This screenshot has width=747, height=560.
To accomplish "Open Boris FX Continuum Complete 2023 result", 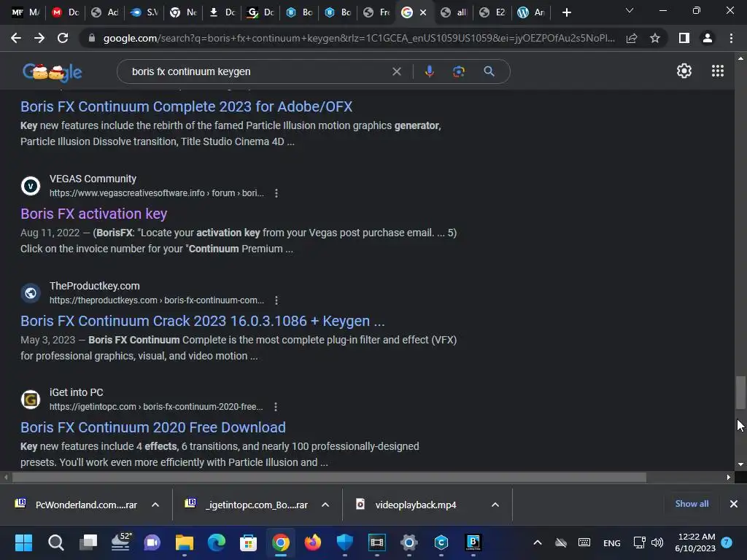I will tap(186, 106).
